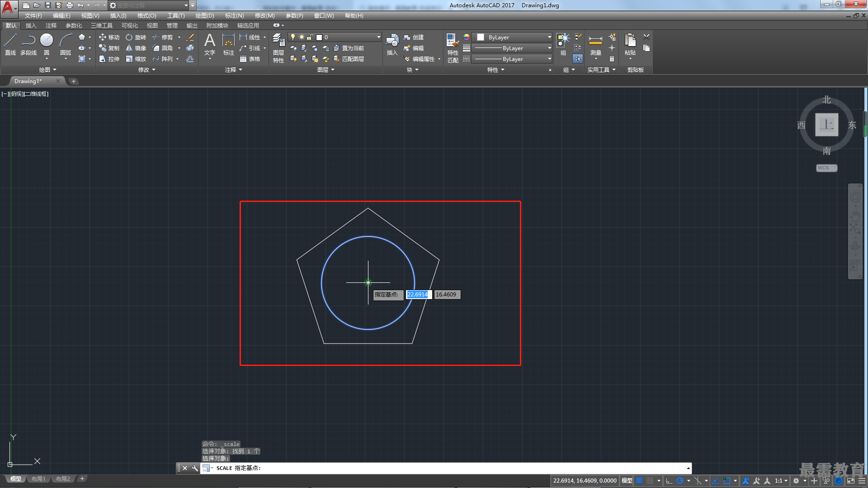
Task: Select the 圆弧 (Arc) tool
Action: pyautogui.click(x=66, y=44)
